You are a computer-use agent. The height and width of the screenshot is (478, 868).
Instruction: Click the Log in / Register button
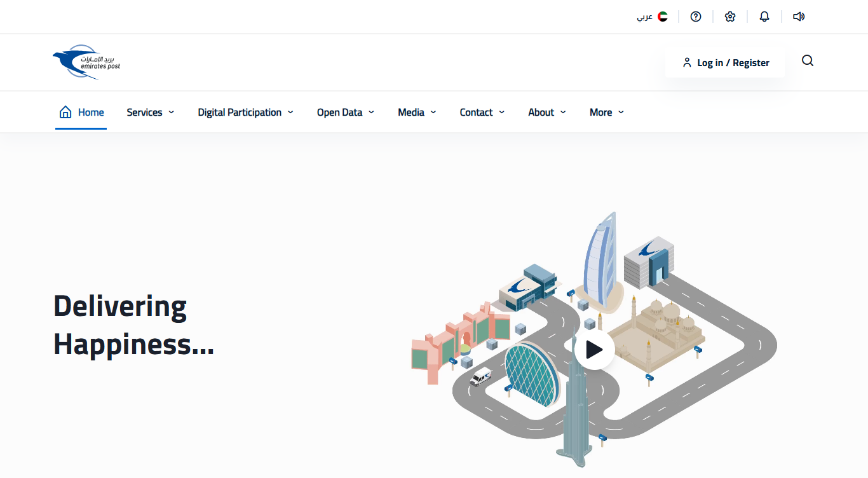click(725, 62)
